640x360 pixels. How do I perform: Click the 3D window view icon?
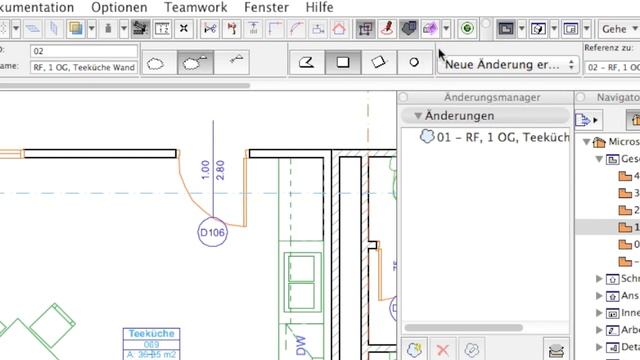pos(538,29)
